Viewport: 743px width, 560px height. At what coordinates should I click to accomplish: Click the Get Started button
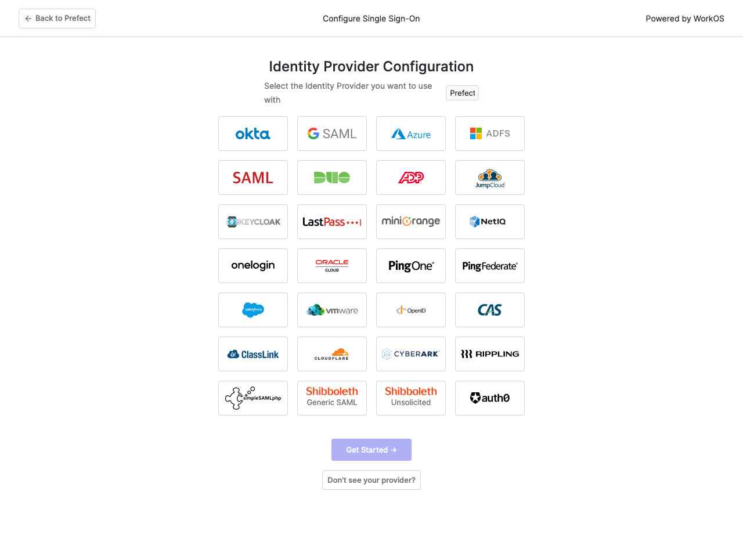371,450
